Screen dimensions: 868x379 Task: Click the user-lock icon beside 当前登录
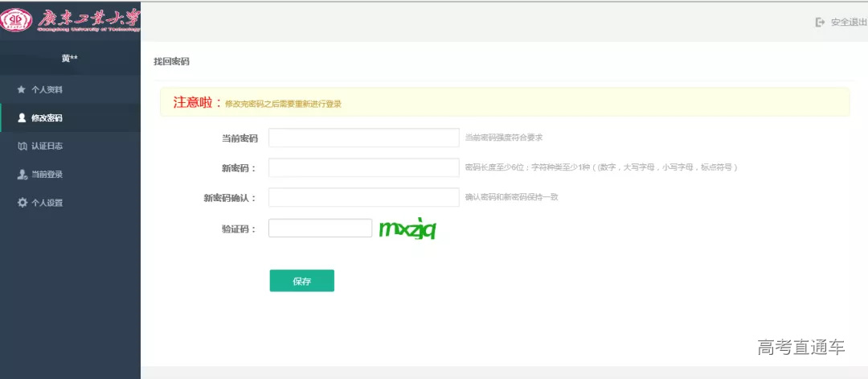[22, 175]
